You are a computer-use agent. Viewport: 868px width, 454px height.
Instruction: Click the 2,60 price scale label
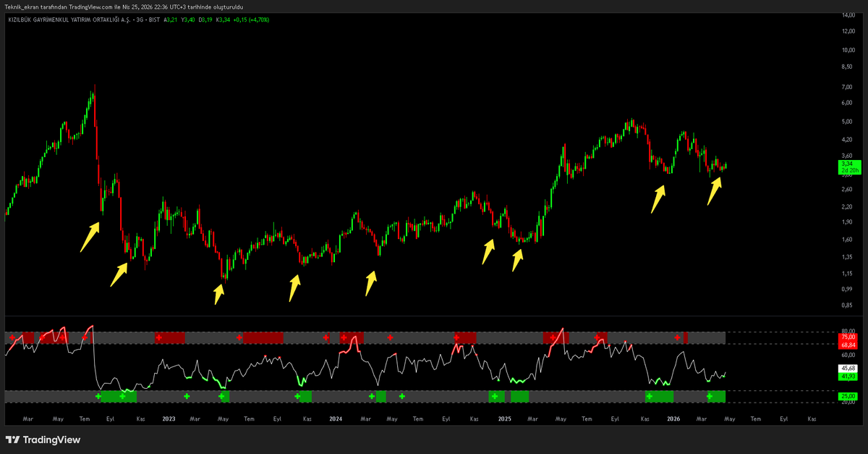click(847, 190)
